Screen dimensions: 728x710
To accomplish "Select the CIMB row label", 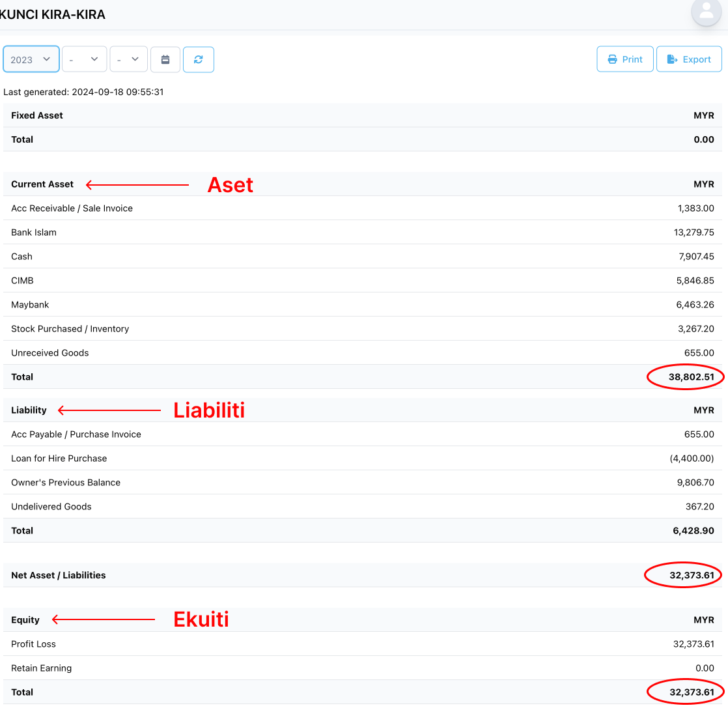I will tap(22, 281).
